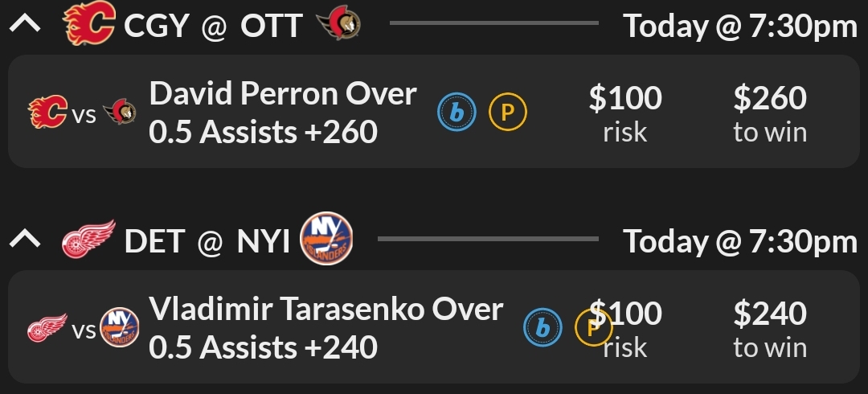Select the David Perron Over 0.5 Assists bet
This screenshot has width=868, height=394.
(x=283, y=113)
